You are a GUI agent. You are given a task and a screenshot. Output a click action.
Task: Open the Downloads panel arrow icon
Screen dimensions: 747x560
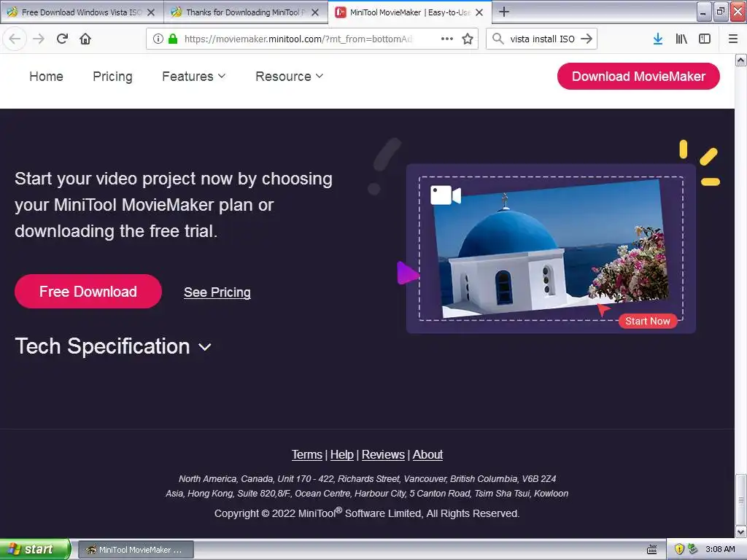coord(658,39)
